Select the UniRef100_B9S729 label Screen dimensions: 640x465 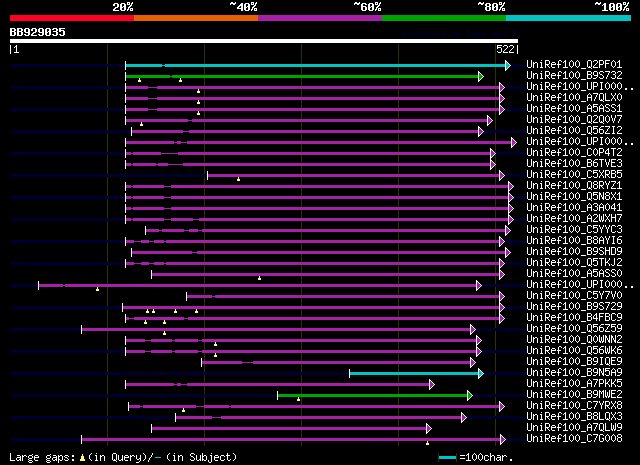(574, 307)
